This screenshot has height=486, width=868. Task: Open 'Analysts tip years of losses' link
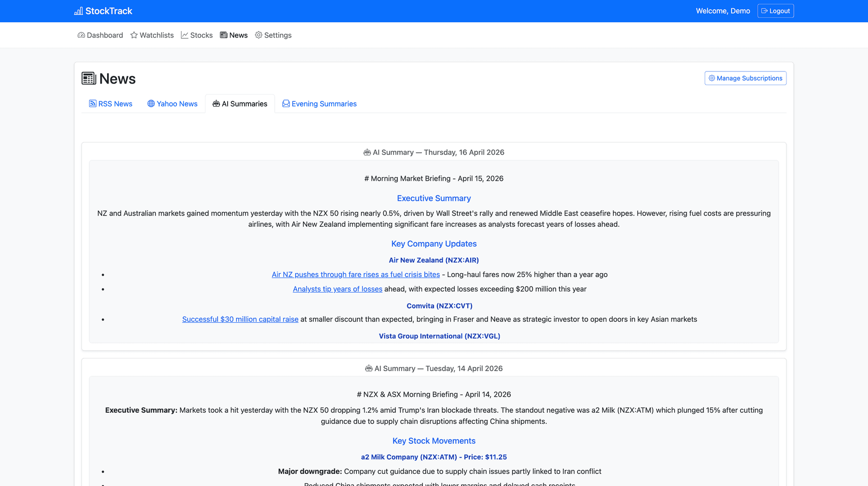click(x=338, y=289)
